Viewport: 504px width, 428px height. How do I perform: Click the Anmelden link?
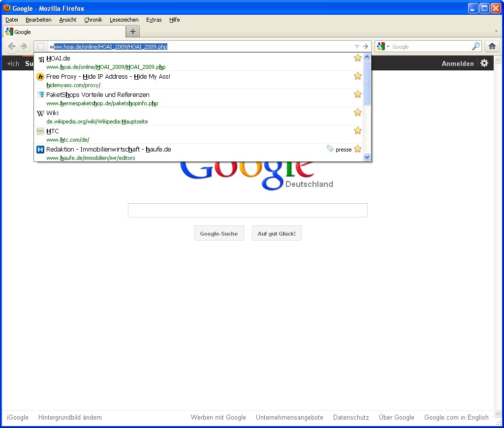pos(458,63)
